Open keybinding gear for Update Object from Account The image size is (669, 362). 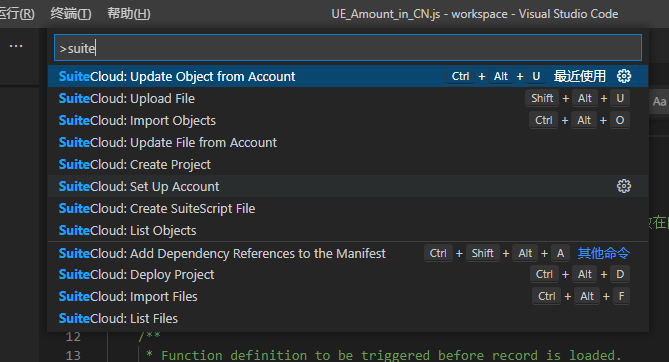point(624,76)
